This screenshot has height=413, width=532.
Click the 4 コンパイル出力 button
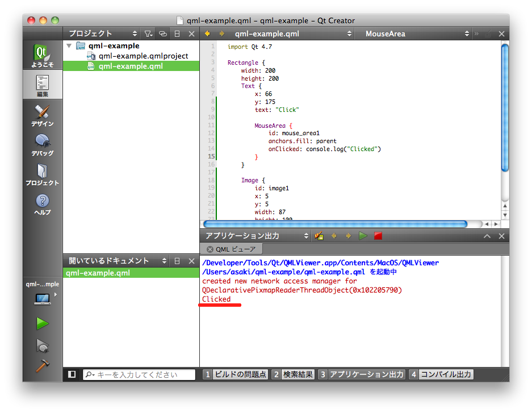[441, 374]
